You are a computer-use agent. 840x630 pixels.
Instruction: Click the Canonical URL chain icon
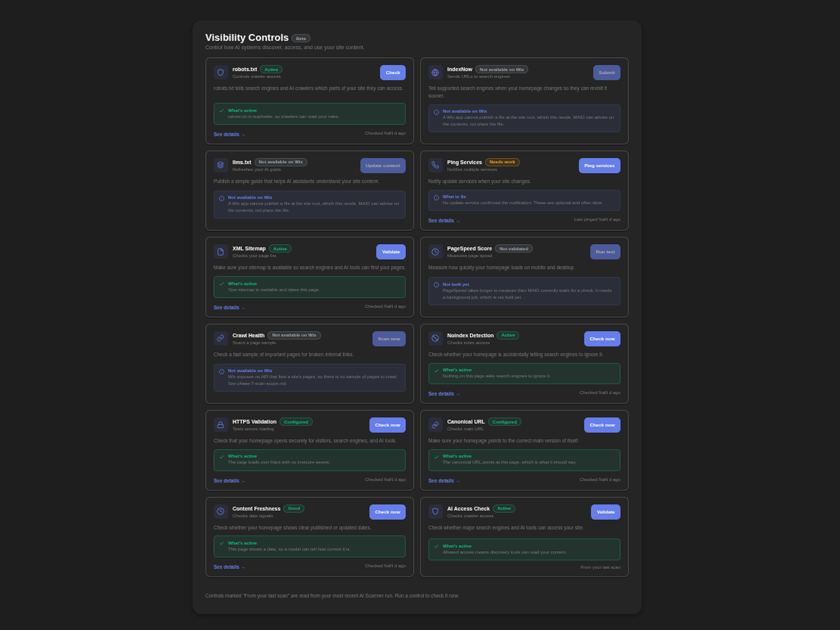[x=435, y=425]
